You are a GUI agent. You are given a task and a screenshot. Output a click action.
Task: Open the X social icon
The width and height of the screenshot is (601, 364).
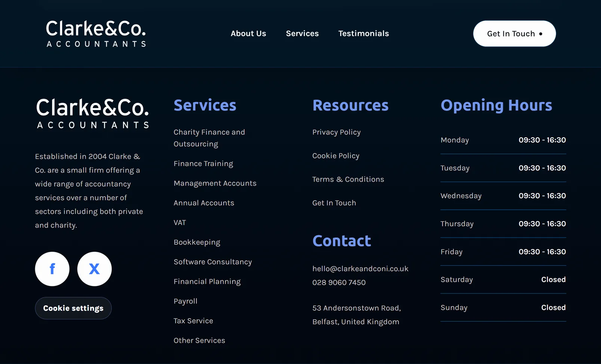click(94, 269)
